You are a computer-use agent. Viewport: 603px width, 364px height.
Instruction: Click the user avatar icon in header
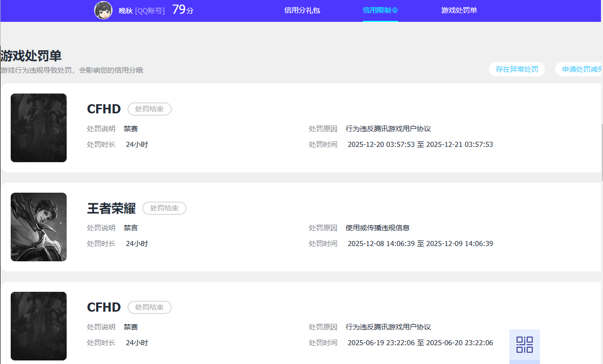(x=103, y=10)
